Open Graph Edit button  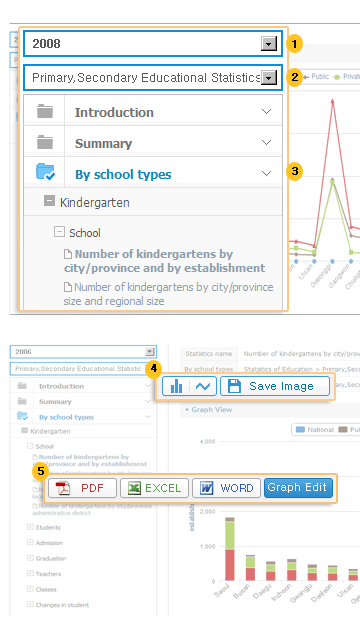point(298,487)
